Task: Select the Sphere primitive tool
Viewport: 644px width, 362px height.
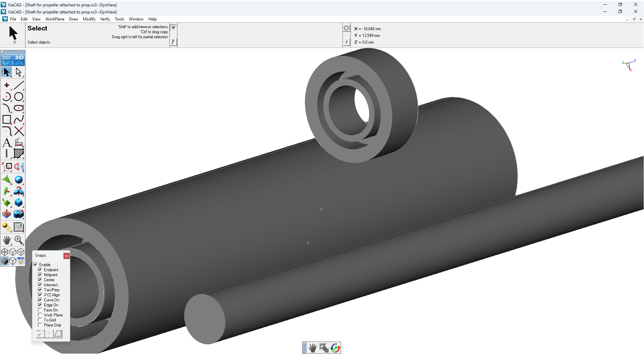Action: tap(19, 180)
